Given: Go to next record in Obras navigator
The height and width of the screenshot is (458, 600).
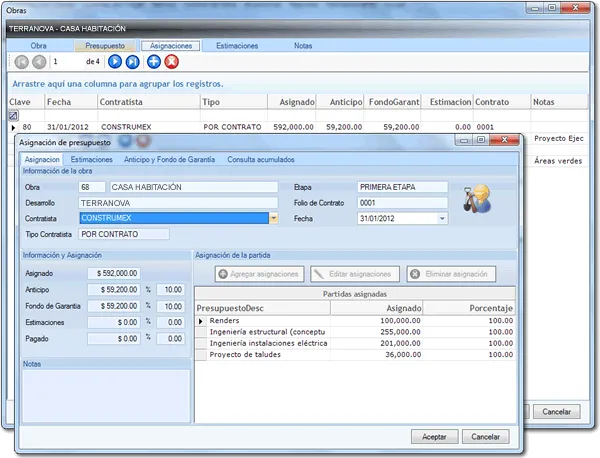Looking at the screenshot, I should tap(115, 62).
